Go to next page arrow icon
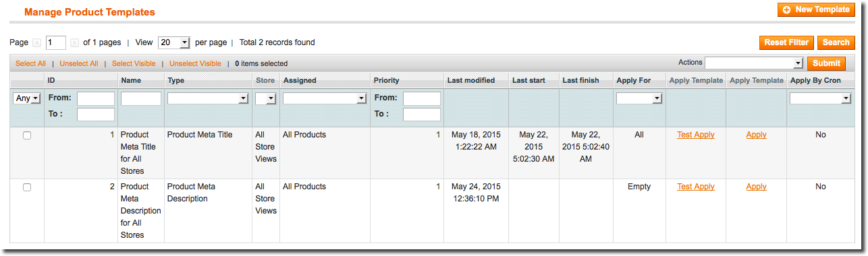Screen dimensions: 868x256 coord(74,42)
